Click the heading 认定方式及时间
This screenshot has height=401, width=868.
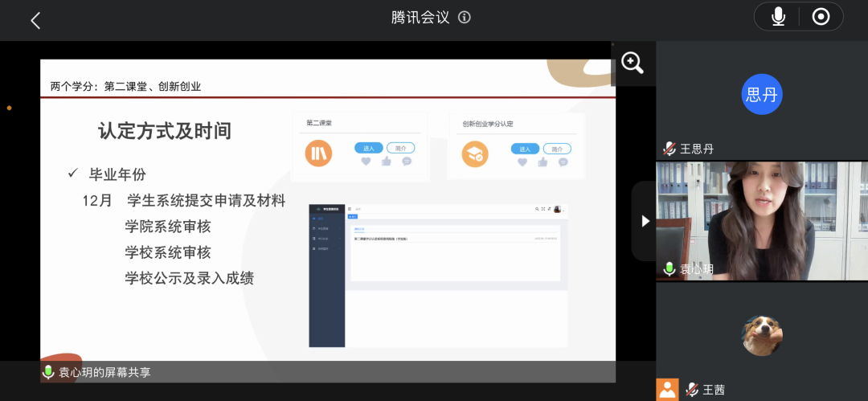coord(165,132)
